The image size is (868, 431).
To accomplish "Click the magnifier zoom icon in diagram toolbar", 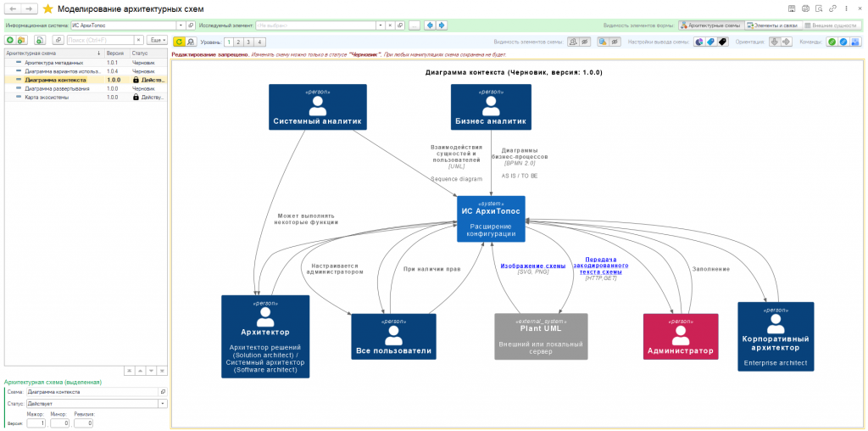I will [190, 42].
